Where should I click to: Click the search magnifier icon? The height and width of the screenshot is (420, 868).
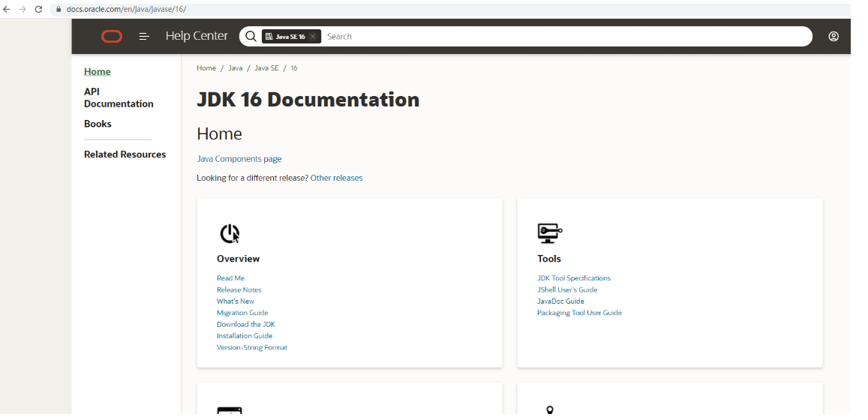[251, 36]
